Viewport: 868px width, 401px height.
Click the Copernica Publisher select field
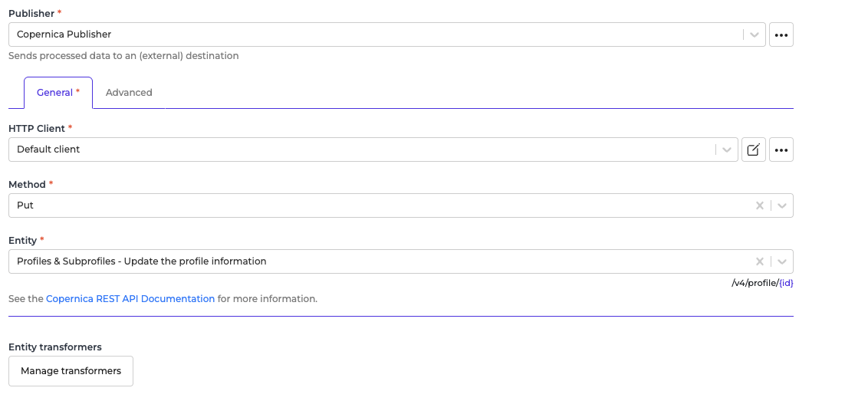tap(368, 35)
